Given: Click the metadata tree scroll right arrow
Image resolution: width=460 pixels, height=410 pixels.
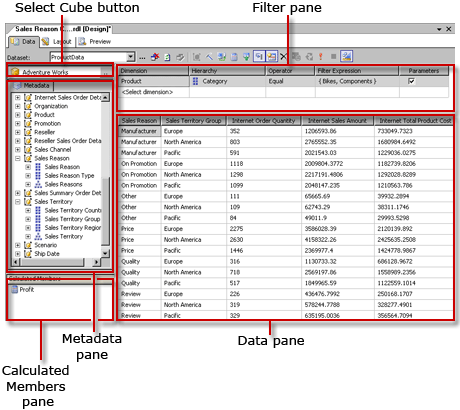Looking at the screenshot, I should (x=96, y=262).
